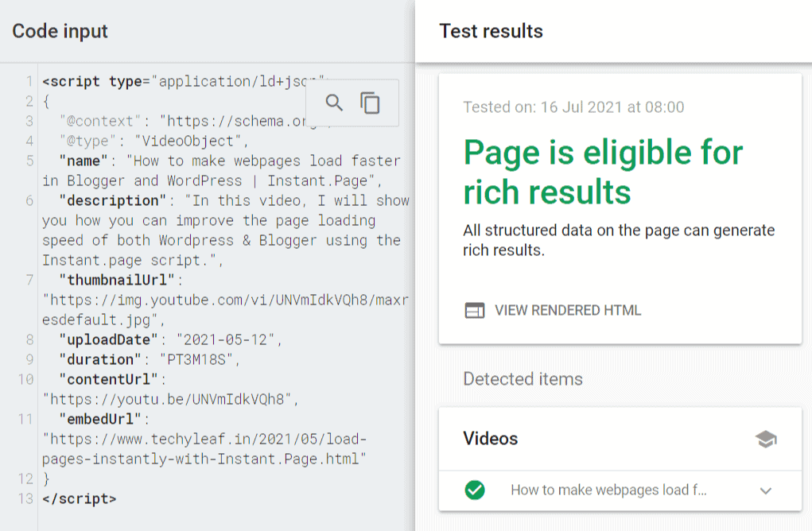This screenshot has width=812, height=531.
Task: Click the "VideoObject" value in the code
Action: (x=188, y=141)
